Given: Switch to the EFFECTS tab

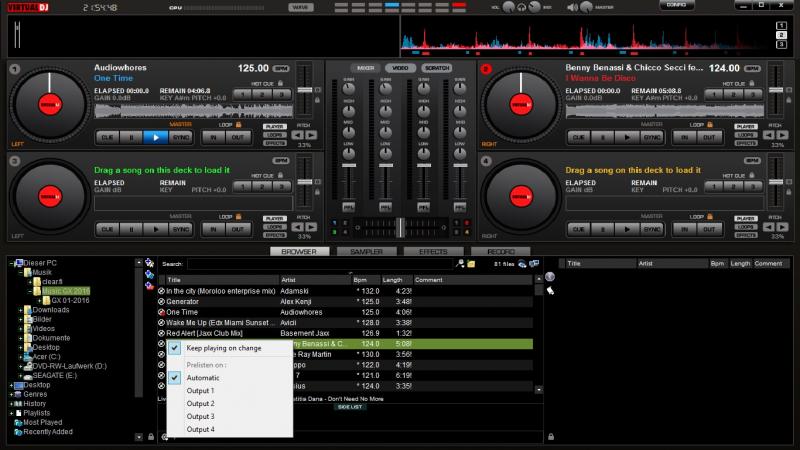Looking at the screenshot, I should (x=433, y=252).
